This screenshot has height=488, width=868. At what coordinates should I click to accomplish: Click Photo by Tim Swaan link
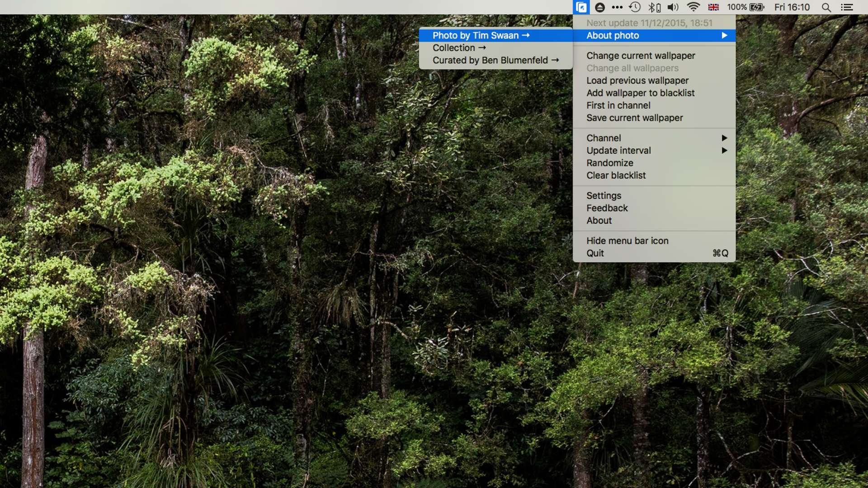click(x=480, y=35)
